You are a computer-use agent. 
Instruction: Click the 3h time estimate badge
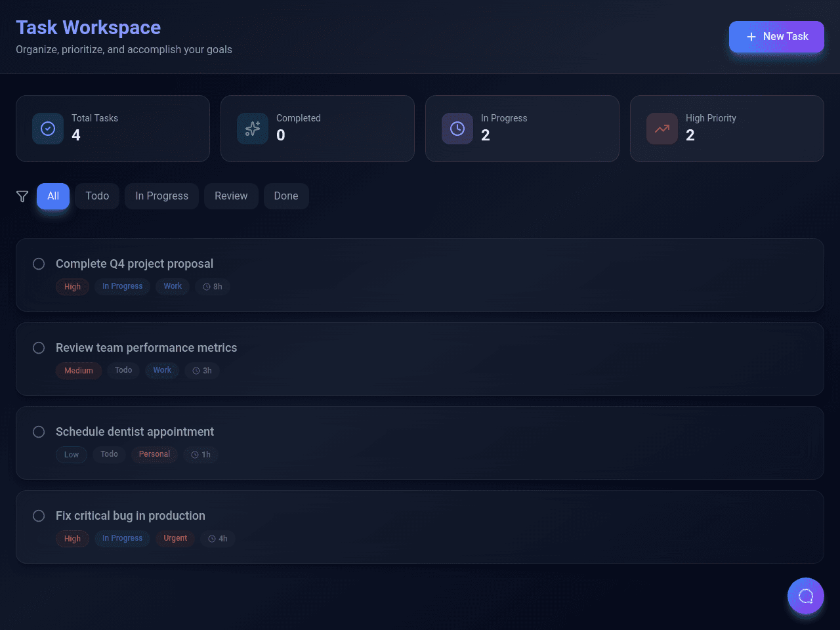tap(202, 371)
